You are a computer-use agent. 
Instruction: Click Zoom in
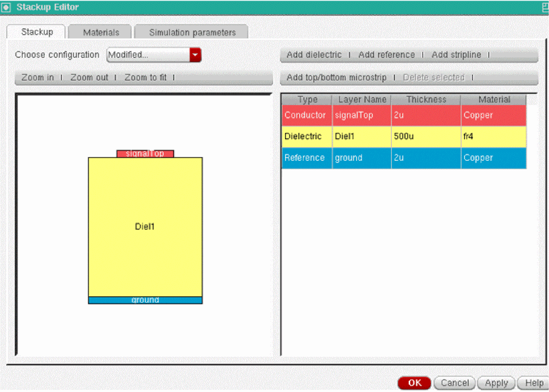tap(37, 77)
